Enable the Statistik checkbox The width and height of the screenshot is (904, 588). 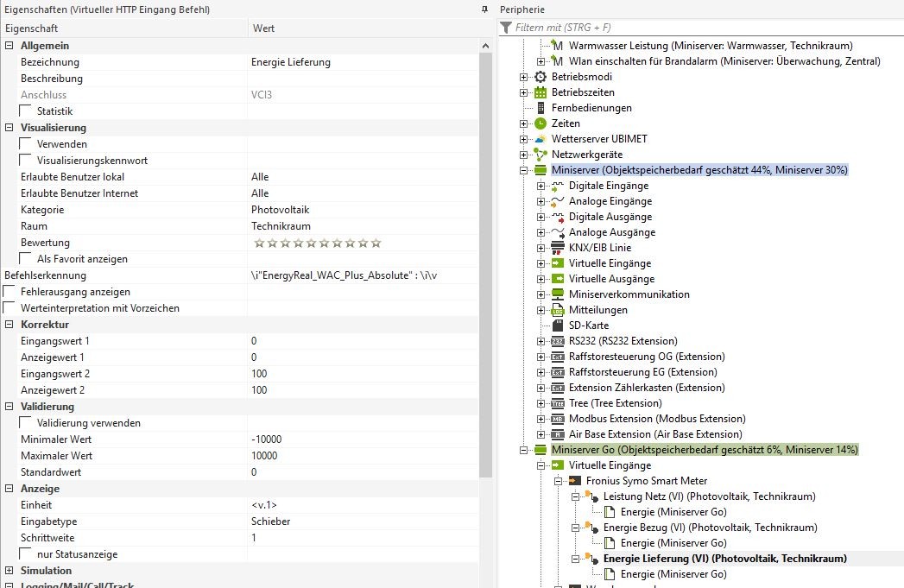pos(26,111)
